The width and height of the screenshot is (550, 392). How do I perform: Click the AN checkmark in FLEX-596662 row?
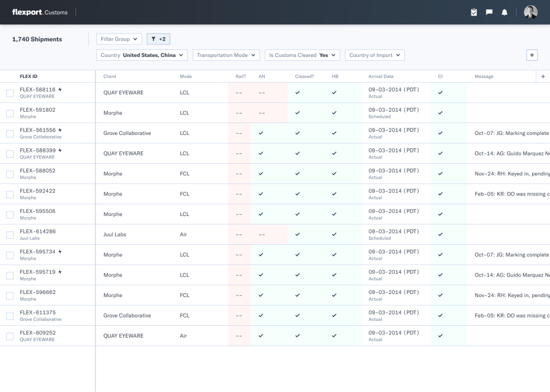tap(261, 295)
